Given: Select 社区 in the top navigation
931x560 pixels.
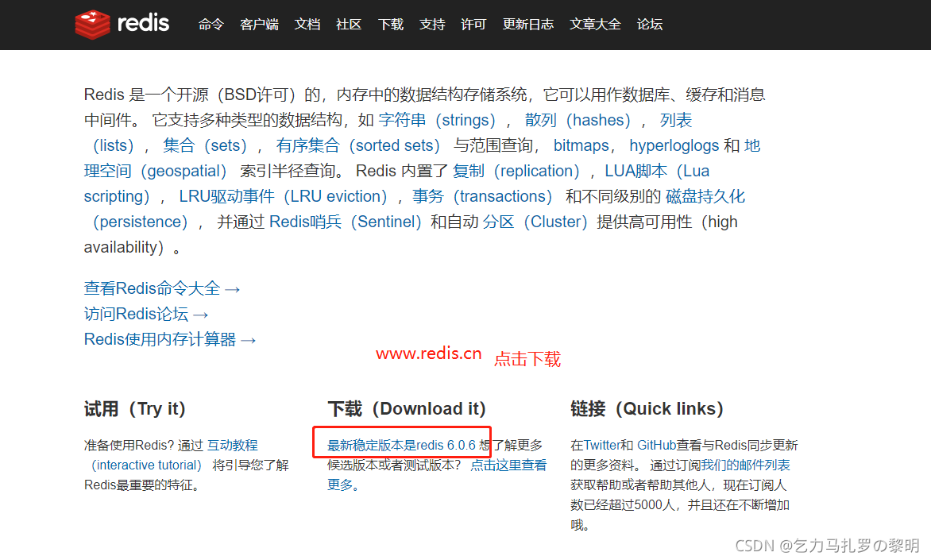Looking at the screenshot, I should click(349, 25).
